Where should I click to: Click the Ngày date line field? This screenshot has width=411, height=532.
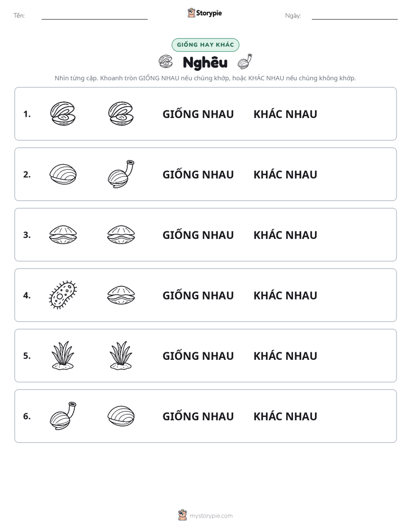355,16
